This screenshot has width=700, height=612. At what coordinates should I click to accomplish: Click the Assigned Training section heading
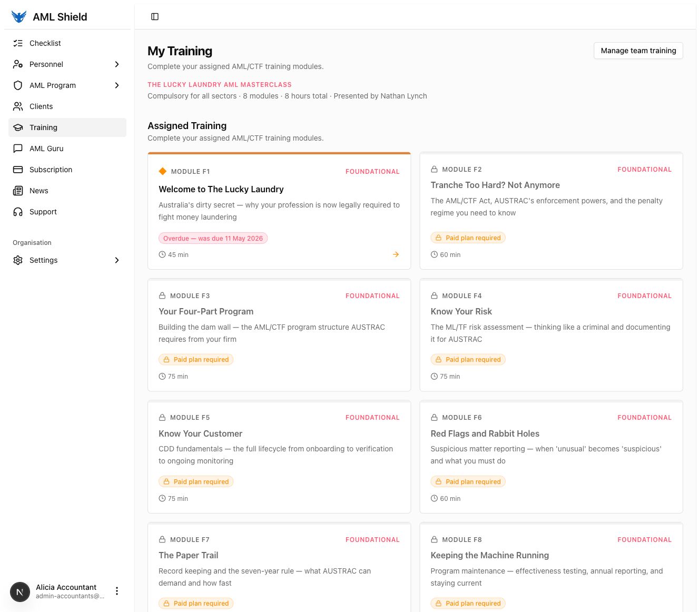coord(187,126)
